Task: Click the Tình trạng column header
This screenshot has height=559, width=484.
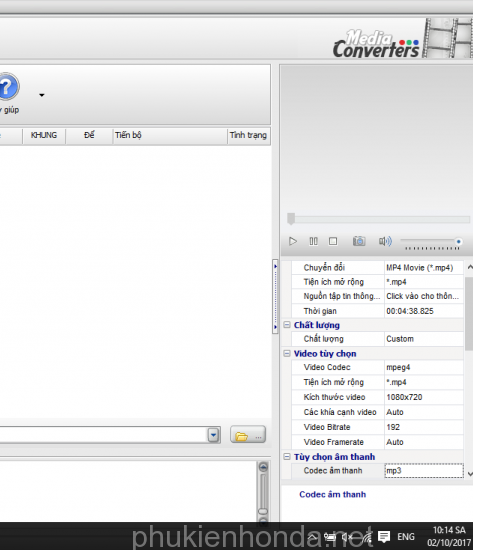Action: pyautogui.click(x=248, y=135)
